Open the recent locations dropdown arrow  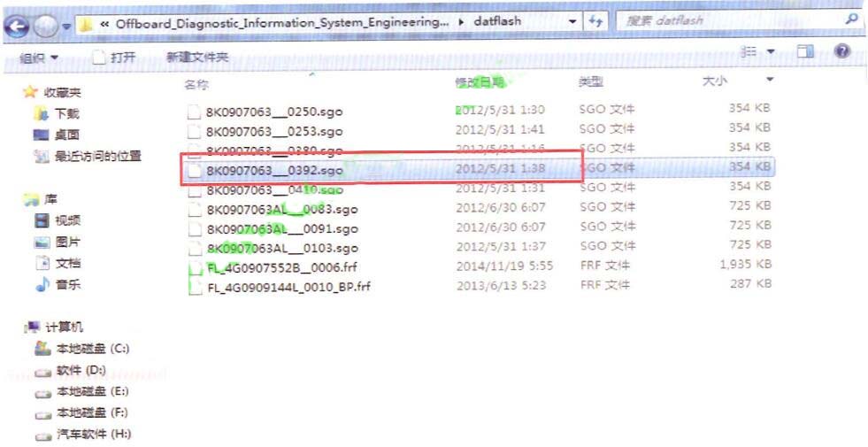click(66, 27)
